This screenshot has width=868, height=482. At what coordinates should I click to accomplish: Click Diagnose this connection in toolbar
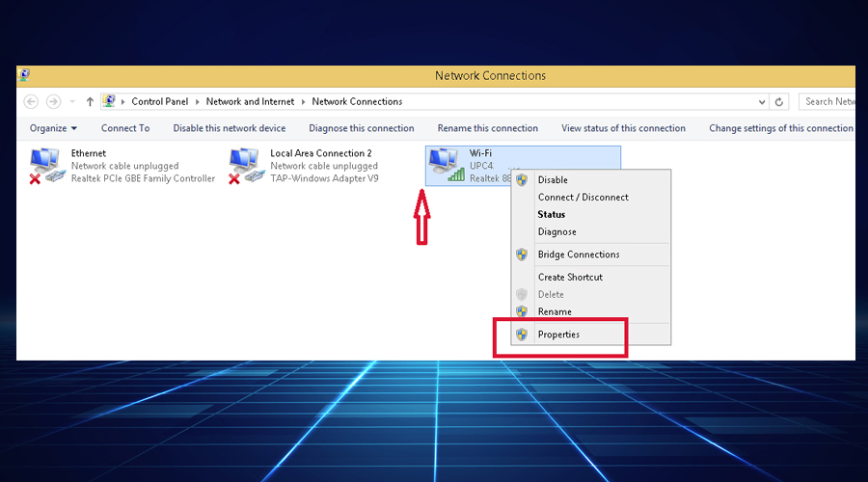tap(361, 128)
